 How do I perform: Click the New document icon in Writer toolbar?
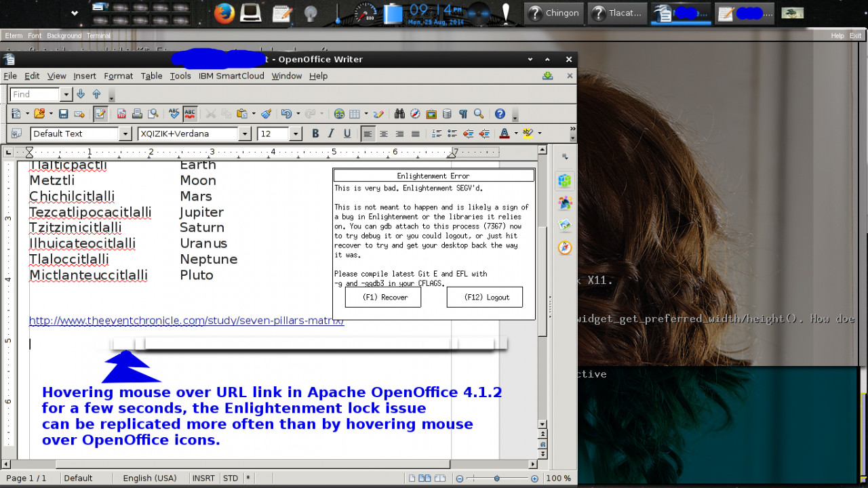16,114
